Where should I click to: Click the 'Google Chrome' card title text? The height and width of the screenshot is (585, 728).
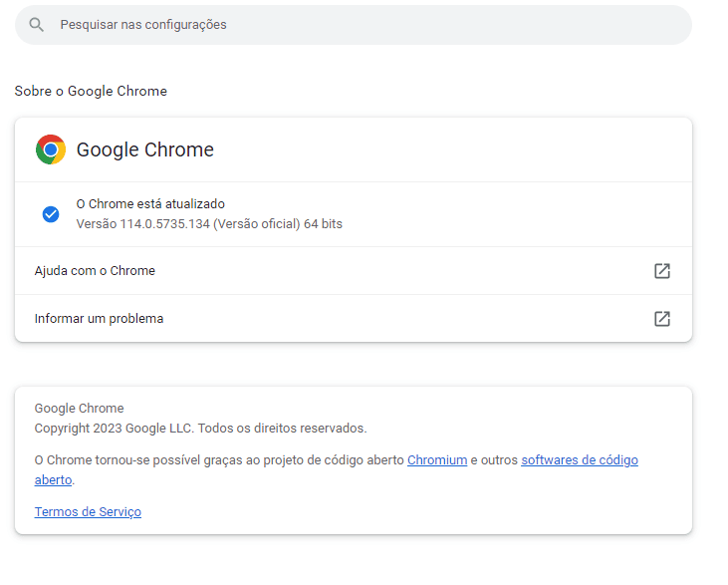point(144,149)
